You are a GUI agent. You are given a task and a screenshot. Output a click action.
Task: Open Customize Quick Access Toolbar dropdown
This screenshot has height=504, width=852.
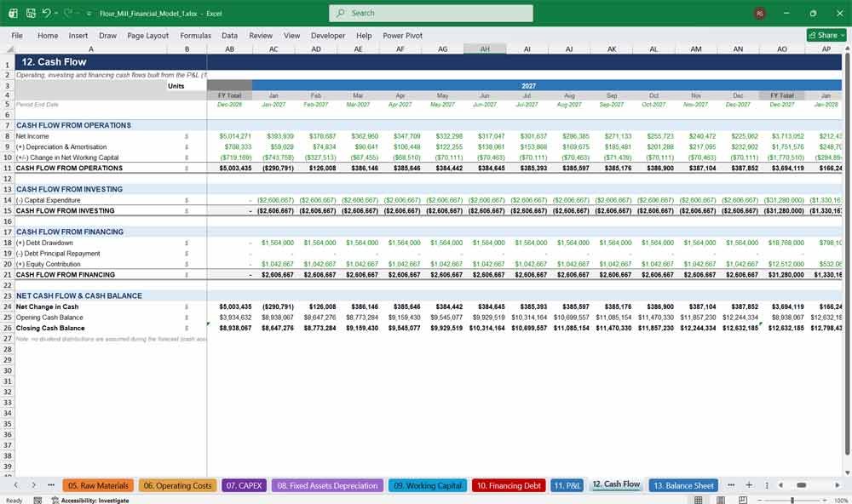coord(89,14)
